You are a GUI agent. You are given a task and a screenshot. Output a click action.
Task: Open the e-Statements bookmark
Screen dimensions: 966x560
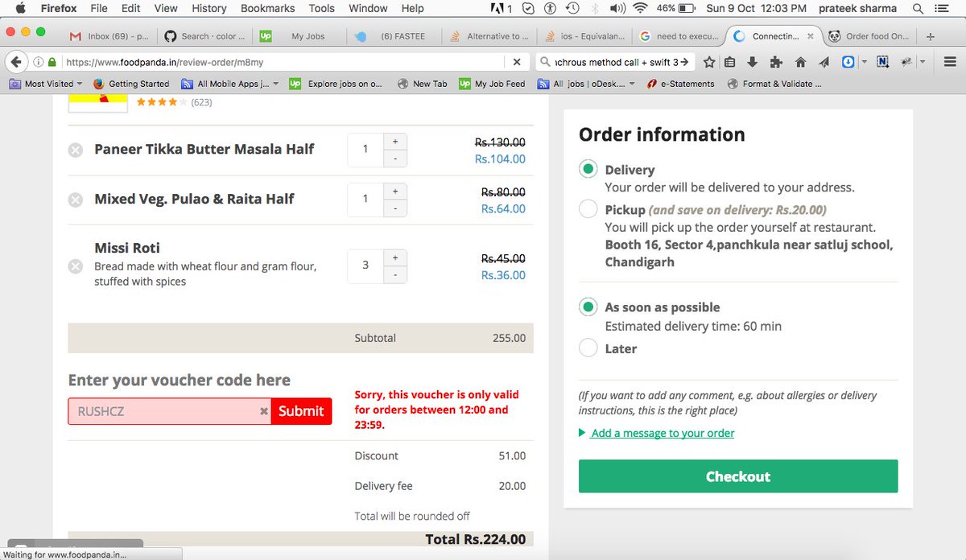[679, 84]
